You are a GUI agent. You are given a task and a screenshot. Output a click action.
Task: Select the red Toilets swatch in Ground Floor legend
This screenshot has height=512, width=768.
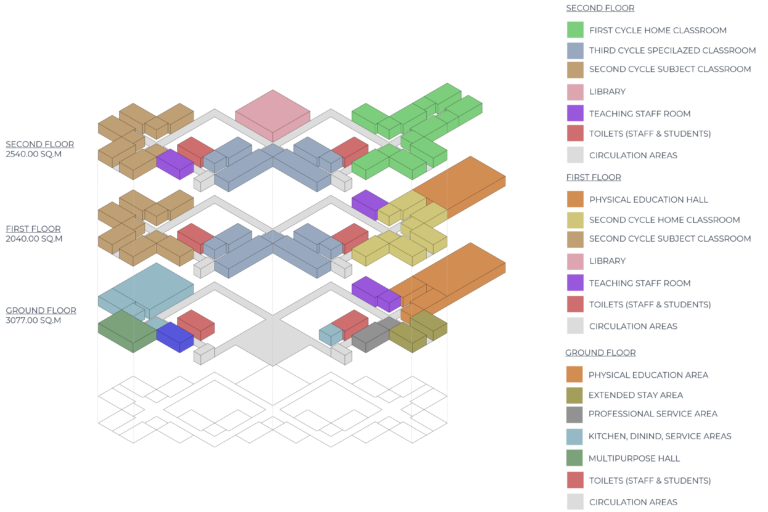click(575, 480)
